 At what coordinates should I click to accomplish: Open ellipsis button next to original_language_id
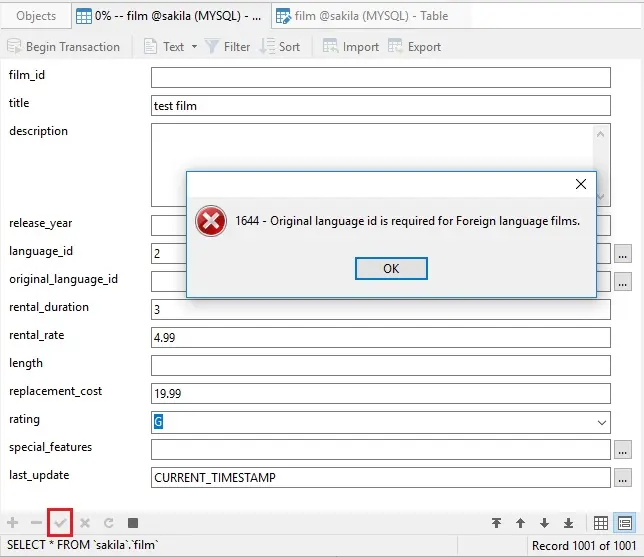(623, 282)
